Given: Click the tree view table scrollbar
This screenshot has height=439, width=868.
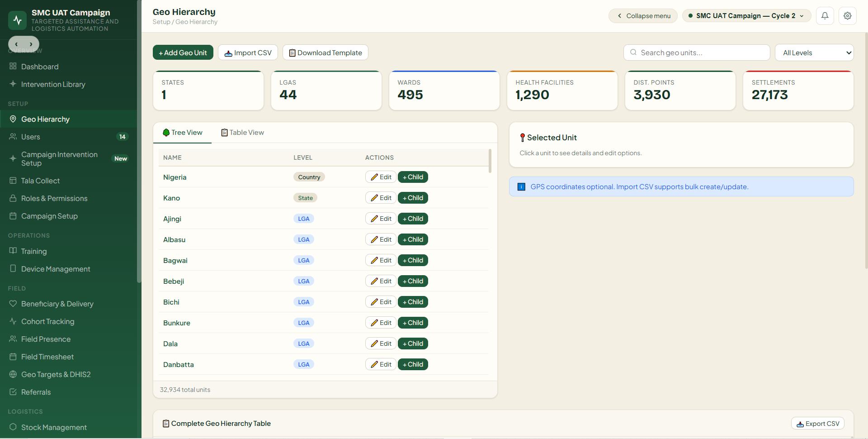Looking at the screenshot, I should [x=490, y=161].
